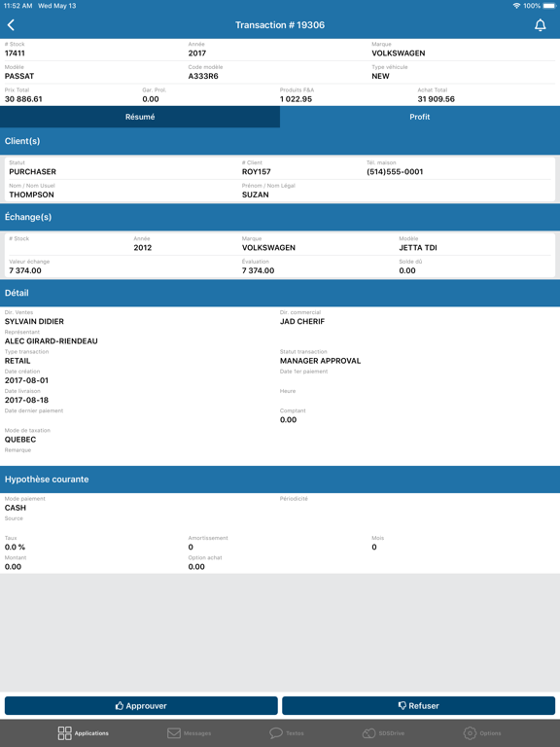Select Valeur échange 7 374.00
Screen dimensions: 560x747
pos(25,270)
